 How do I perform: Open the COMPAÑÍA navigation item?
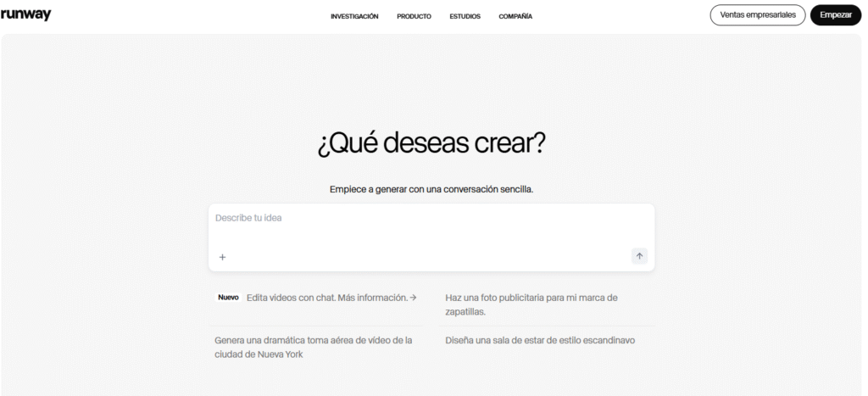pyautogui.click(x=515, y=16)
